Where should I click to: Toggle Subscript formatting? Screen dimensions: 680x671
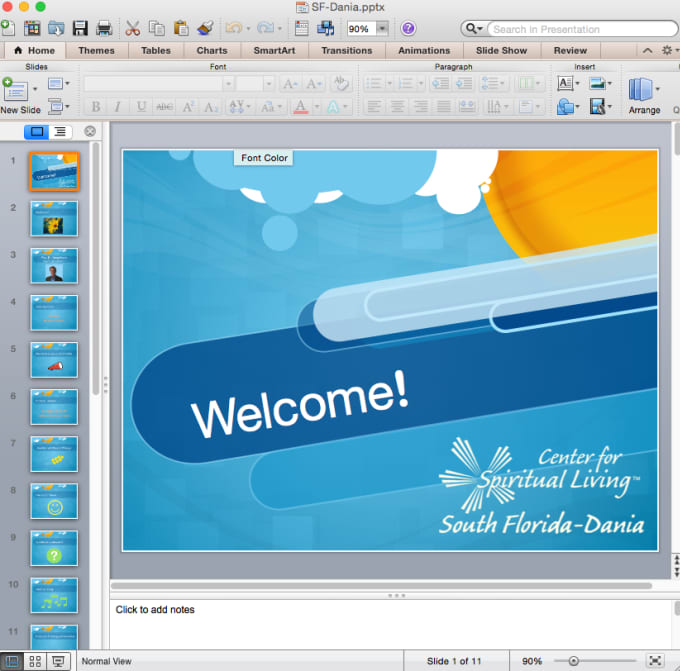coord(211,106)
